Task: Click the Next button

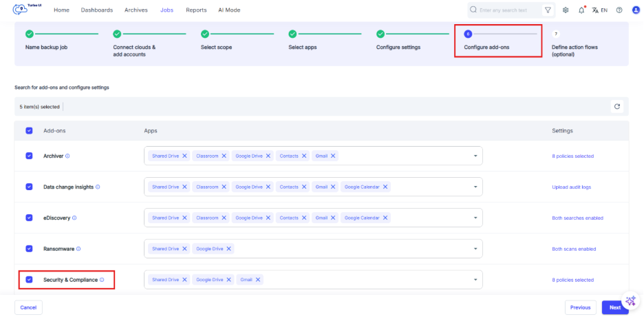Action: tap(614, 307)
